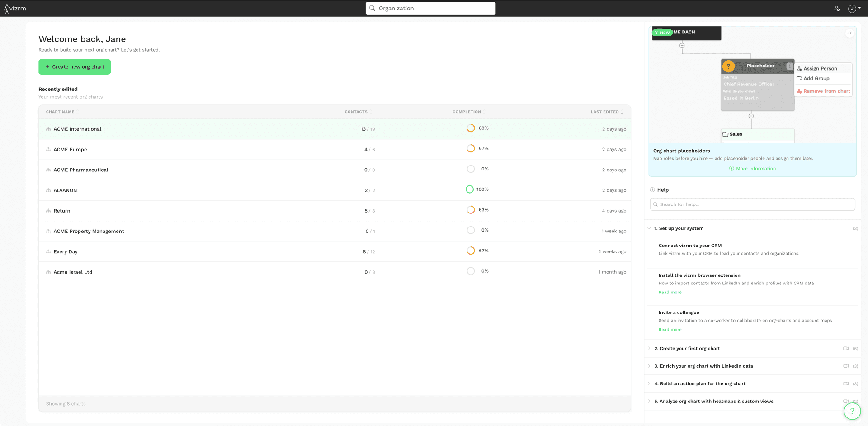Click org chart icon for ACME International
Viewport: 868px width, 426px height.
pos(48,129)
